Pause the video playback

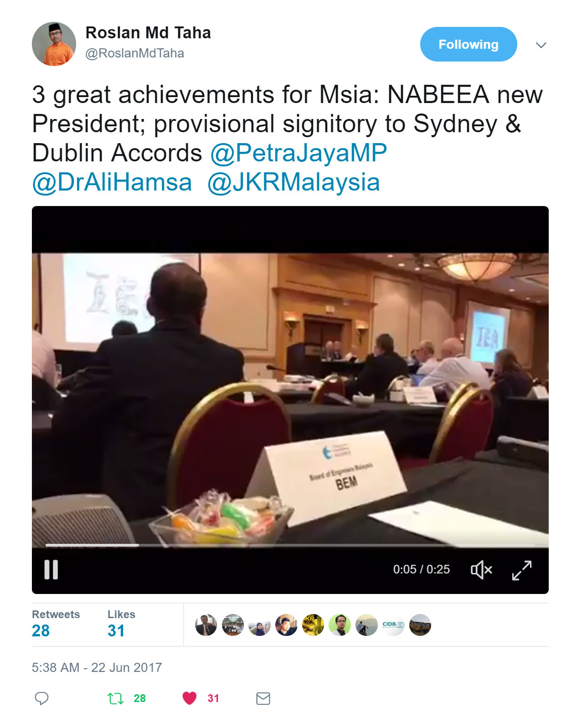click(51, 569)
